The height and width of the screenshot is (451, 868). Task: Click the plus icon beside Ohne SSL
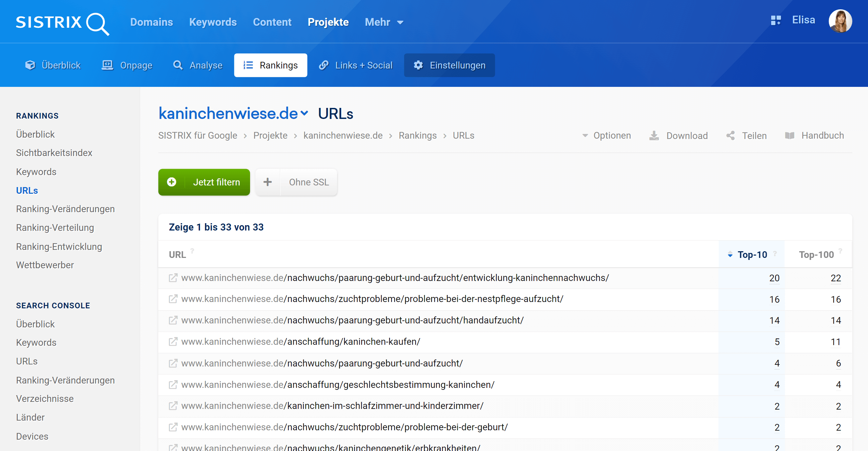267,182
